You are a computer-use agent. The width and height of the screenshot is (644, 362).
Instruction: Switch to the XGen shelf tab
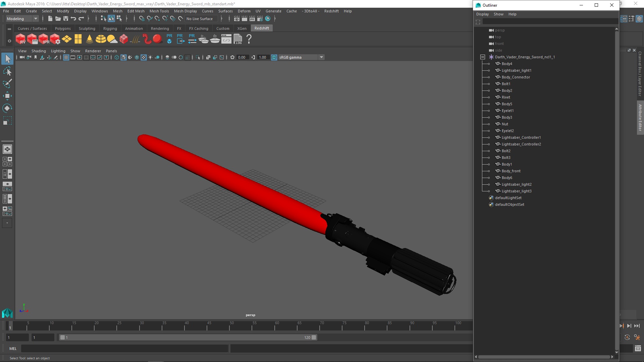[x=242, y=28]
